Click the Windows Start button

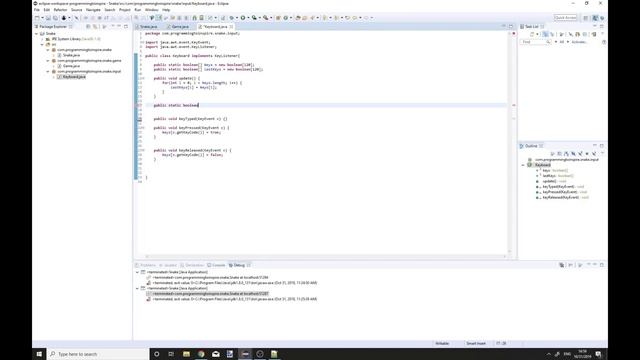point(39,354)
